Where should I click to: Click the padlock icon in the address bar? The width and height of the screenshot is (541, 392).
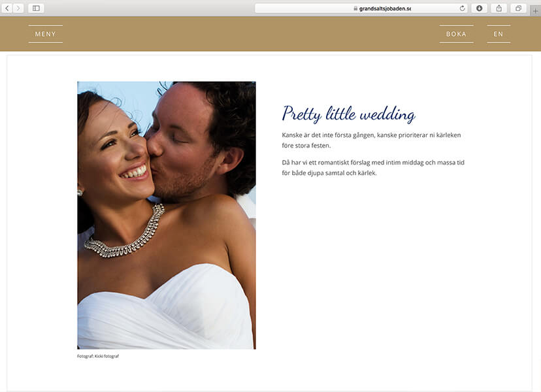[355, 8]
